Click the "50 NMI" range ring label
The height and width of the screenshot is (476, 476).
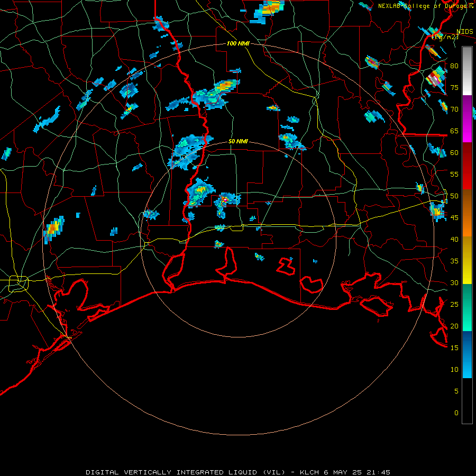click(x=238, y=141)
